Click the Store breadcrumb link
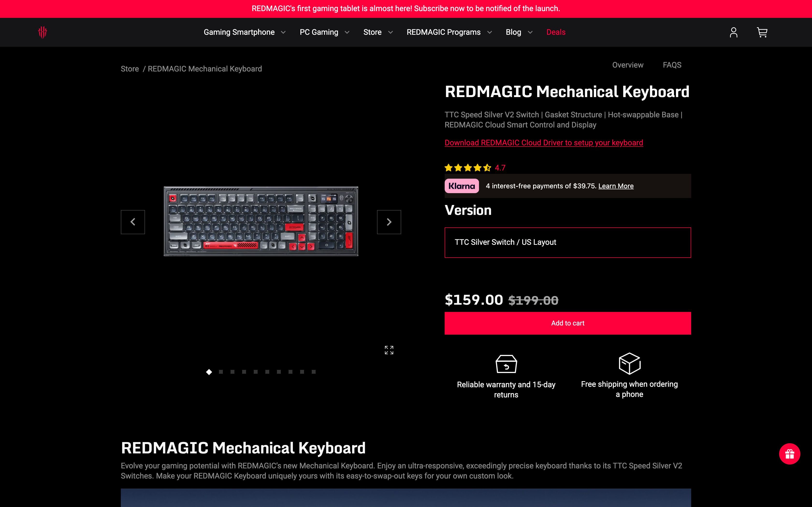Image resolution: width=812 pixels, height=507 pixels. 130,69
